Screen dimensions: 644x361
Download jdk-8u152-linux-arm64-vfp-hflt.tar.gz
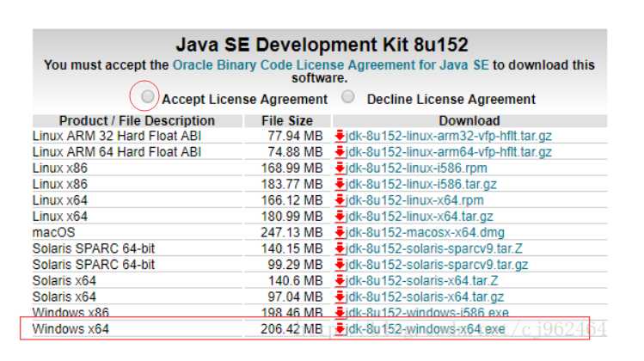pos(449,152)
